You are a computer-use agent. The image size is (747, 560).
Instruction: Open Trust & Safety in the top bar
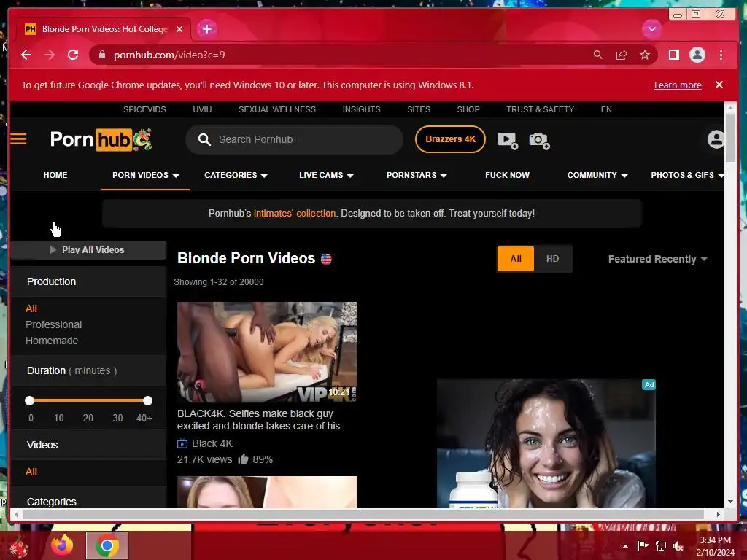(541, 109)
